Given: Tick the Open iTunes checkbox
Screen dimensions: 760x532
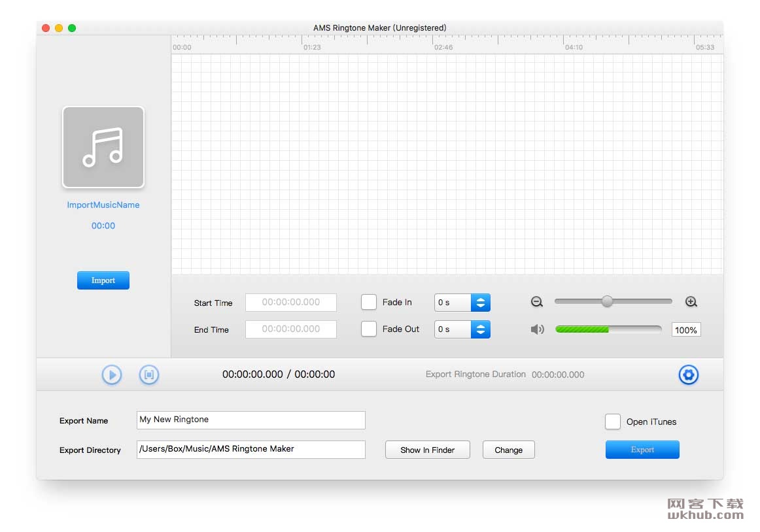Looking at the screenshot, I should tap(613, 421).
